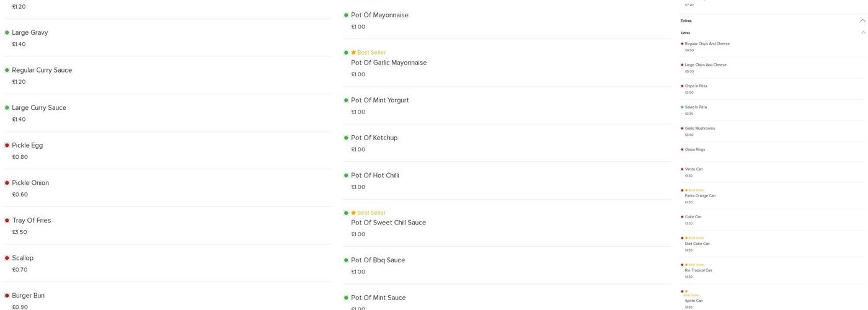The height and width of the screenshot is (310, 868).
Task: Choose Large Chips And Cheese
Action: 706,65
